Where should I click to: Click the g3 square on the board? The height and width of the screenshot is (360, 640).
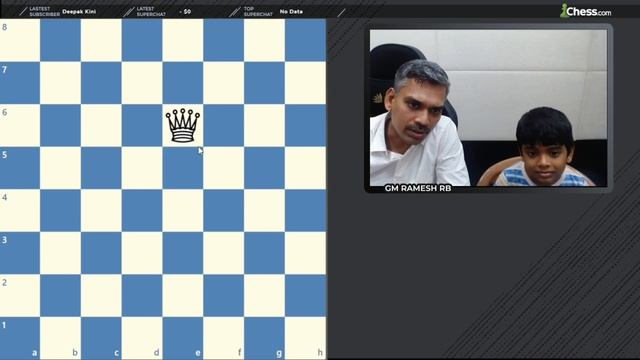point(264,253)
